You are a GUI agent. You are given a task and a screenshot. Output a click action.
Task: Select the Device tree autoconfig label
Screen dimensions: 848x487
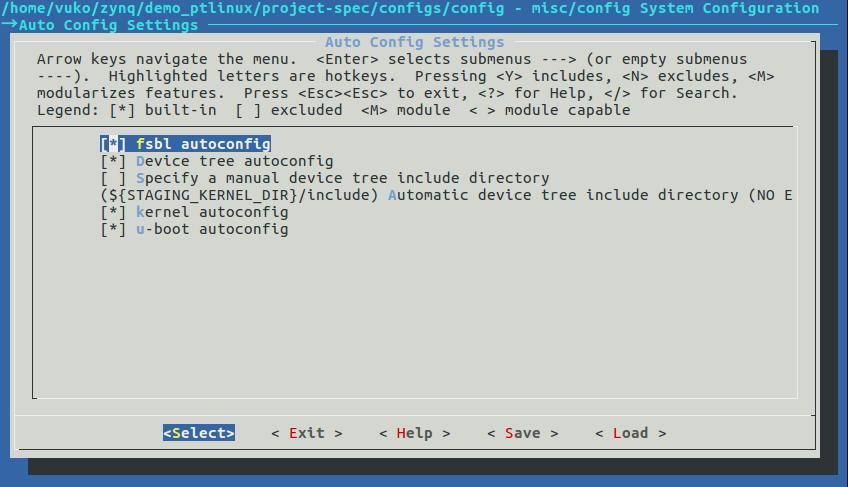(x=235, y=161)
